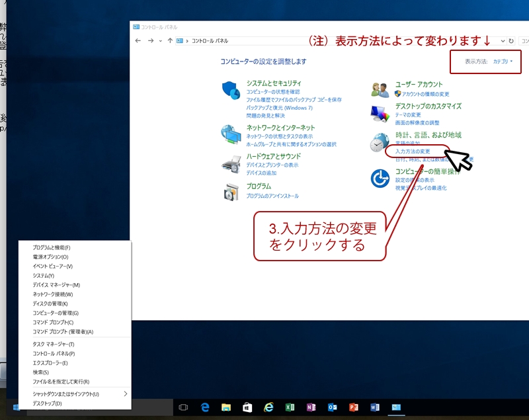Expand address bar history dropdown
Screen dimensions: 529x420
tap(503, 41)
